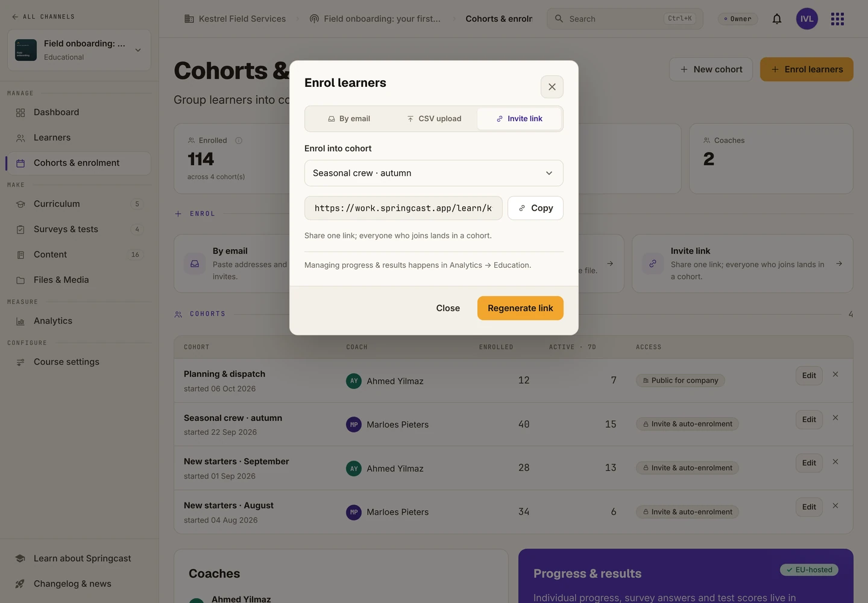The width and height of the screenshot is (868, 603).
Task: Open the Enrol into cohort dropdown
Action: (x=433, y=173)
